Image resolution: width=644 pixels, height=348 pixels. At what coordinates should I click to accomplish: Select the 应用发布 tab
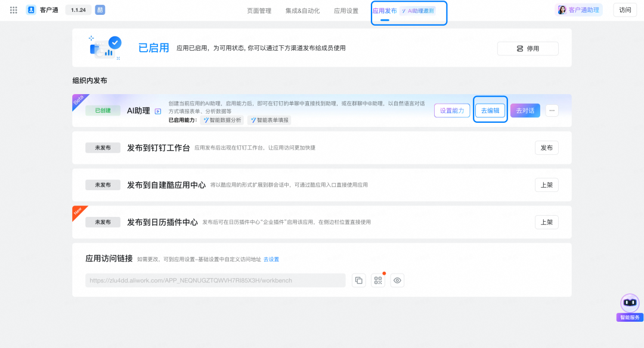[385, 11]
